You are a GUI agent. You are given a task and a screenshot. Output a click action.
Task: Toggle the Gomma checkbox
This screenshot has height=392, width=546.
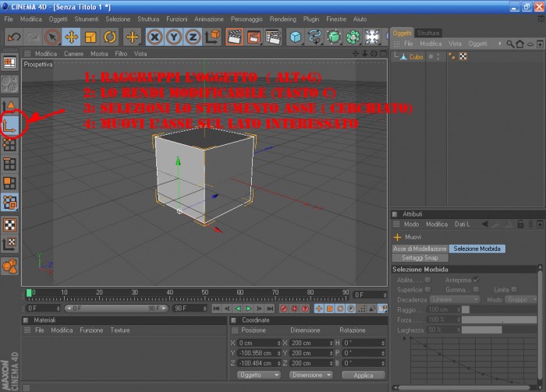[x=476, y=289]
